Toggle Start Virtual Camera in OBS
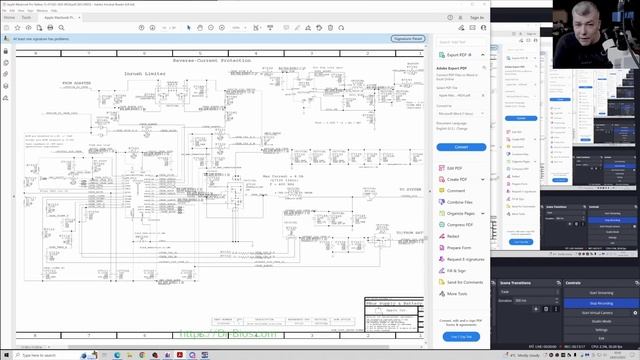The height and width of the screenshot is (360, 640). tap(598, 313)
